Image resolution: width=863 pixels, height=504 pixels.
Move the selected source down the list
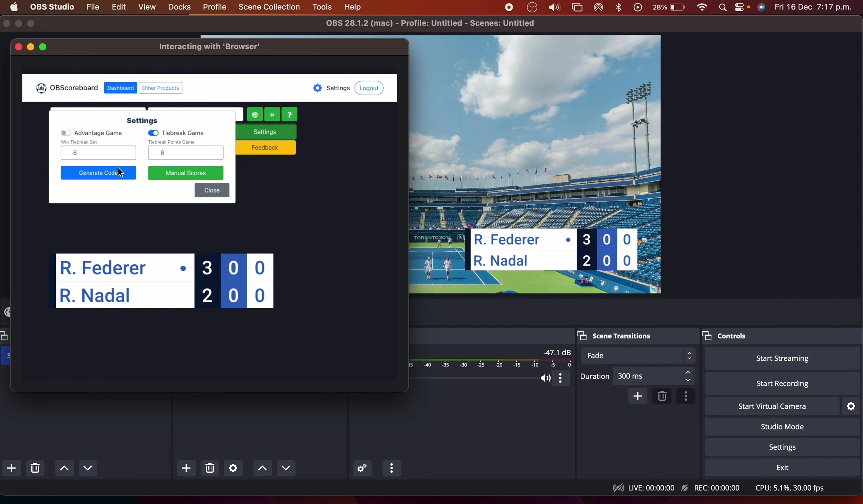tap(286, 468)
